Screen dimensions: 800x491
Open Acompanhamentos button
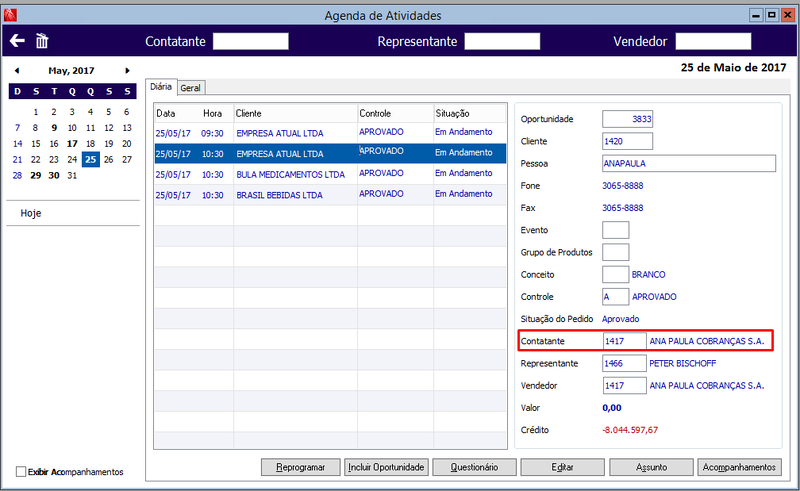tap(739, 467)
